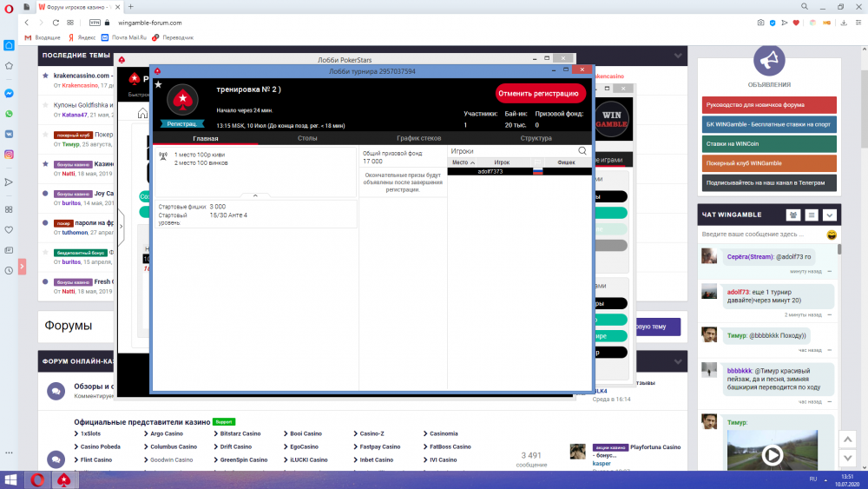Click the chat users icon in the WinGamble chat header
The width and height of the screenshot is (868, 489).
click(x=792, y=215)
